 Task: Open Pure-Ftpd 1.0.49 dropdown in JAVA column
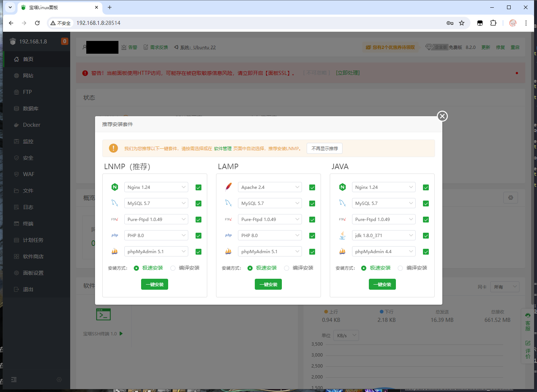(x=383, y=219)
